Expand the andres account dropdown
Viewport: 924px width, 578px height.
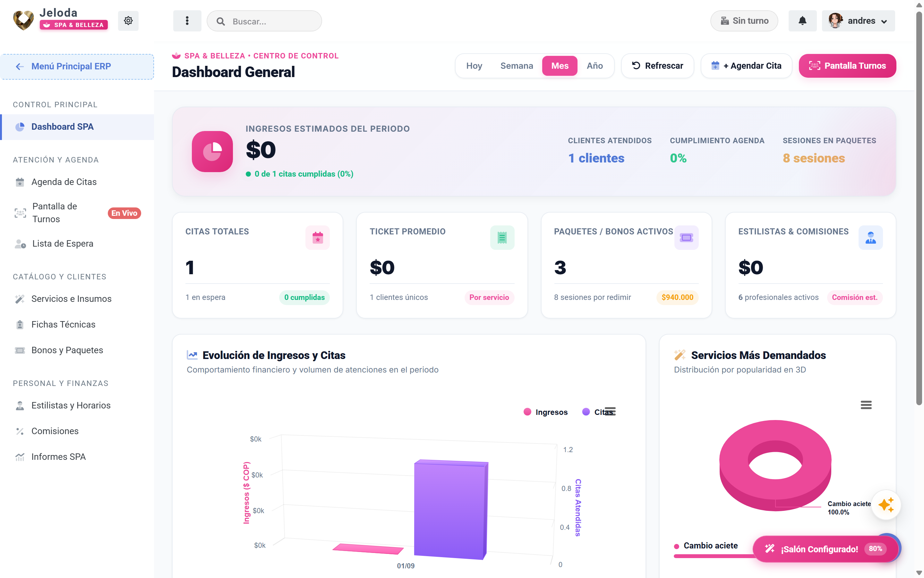pyautogui.click(x=858, y=21)
